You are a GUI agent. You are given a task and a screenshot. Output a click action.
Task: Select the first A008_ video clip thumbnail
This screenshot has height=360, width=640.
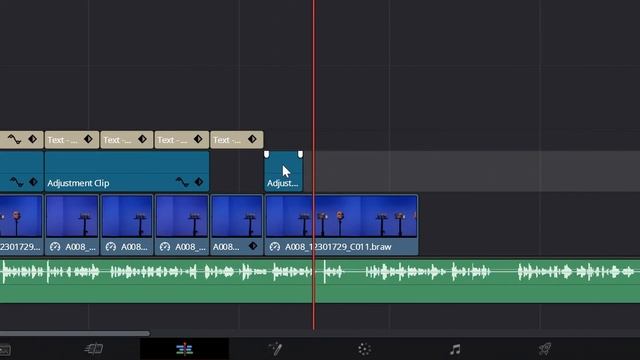(72, 217)
